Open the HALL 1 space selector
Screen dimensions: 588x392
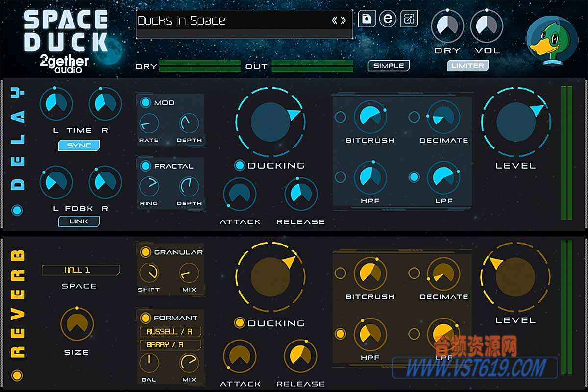(x=81, y=269)
